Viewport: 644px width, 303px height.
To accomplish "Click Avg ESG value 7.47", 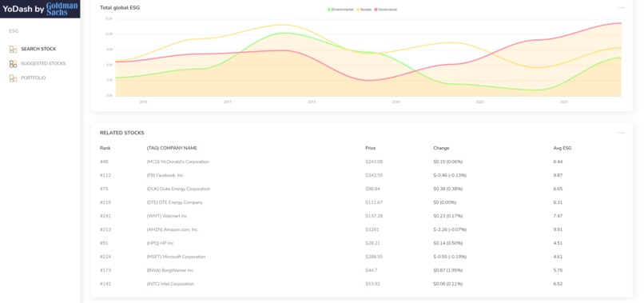I will 558,216.
